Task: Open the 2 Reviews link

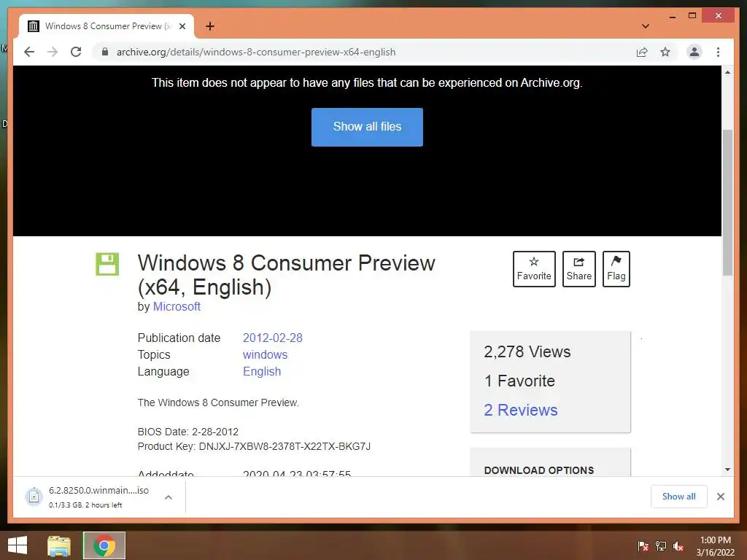Action: coord(520,410)
